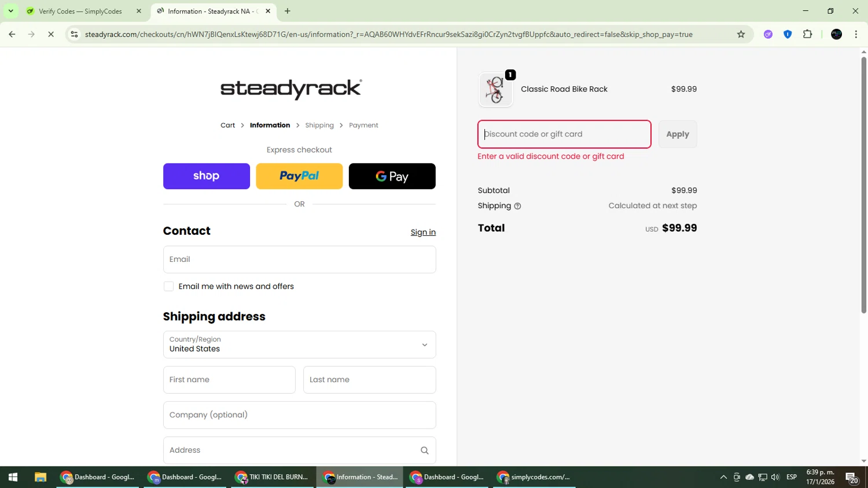Open the blue shield extension icon
Viewport: 868px width, 488px height.
coord(788,34)
